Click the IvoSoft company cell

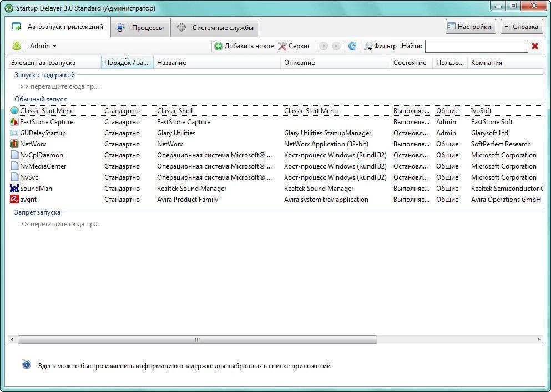481,111
